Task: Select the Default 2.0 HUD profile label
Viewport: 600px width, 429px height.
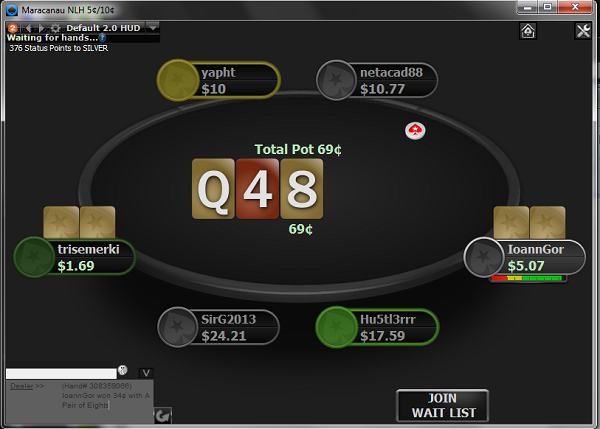Action: coord(103,28)
